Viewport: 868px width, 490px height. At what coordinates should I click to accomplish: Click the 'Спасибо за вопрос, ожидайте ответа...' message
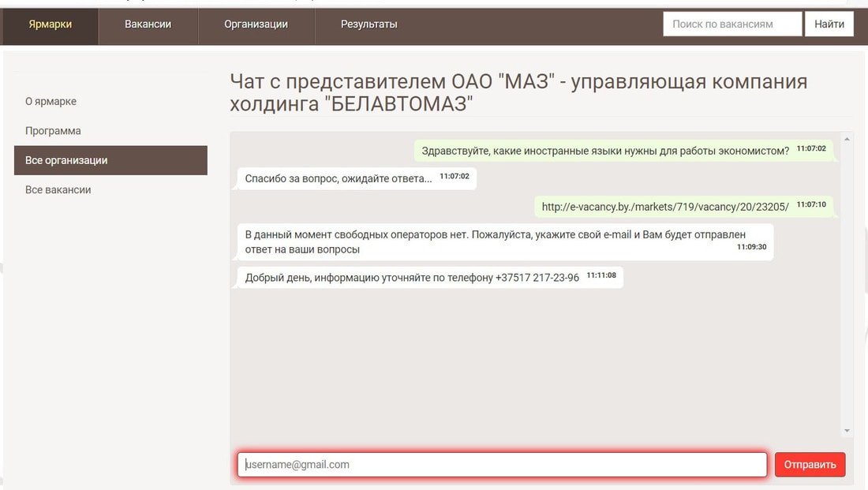pyautogui.click(x=357, y=178)
